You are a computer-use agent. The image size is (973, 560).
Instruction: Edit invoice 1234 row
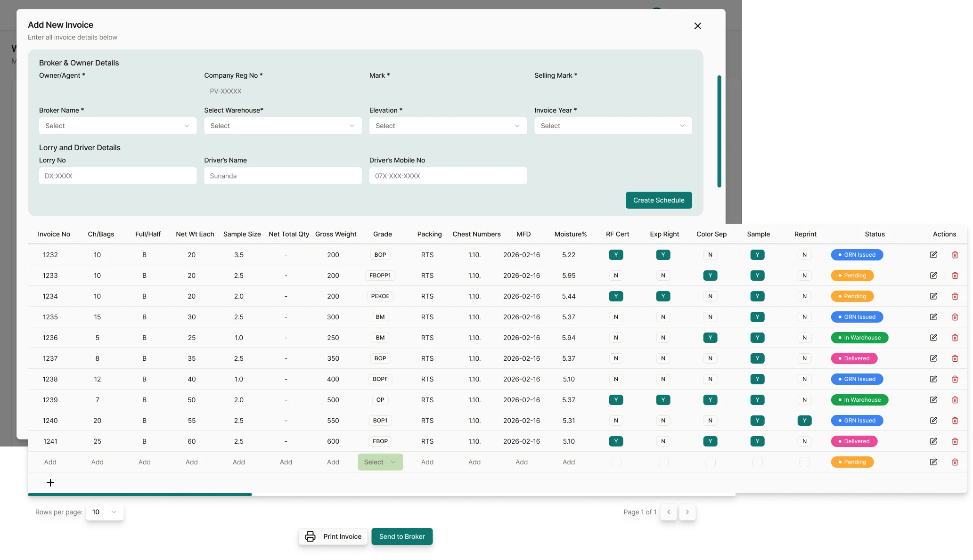point(933,296)
